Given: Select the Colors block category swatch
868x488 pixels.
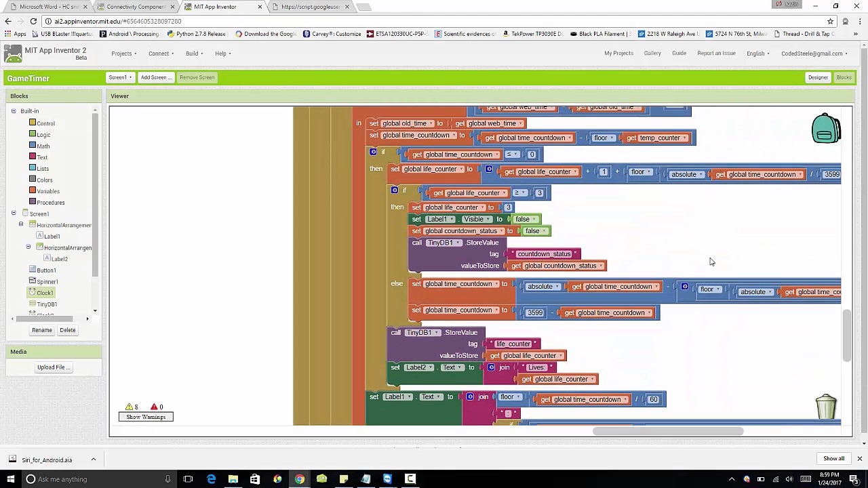Looking at the screenshot, I should (x=32, y=180).
